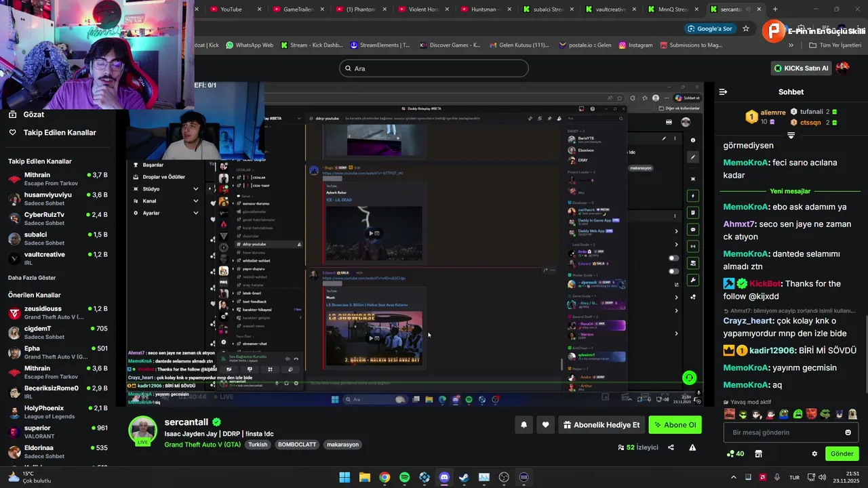Select the BOMBOCLATT tag
Screen dimensions: 868x488
click(x=296, y=445)
